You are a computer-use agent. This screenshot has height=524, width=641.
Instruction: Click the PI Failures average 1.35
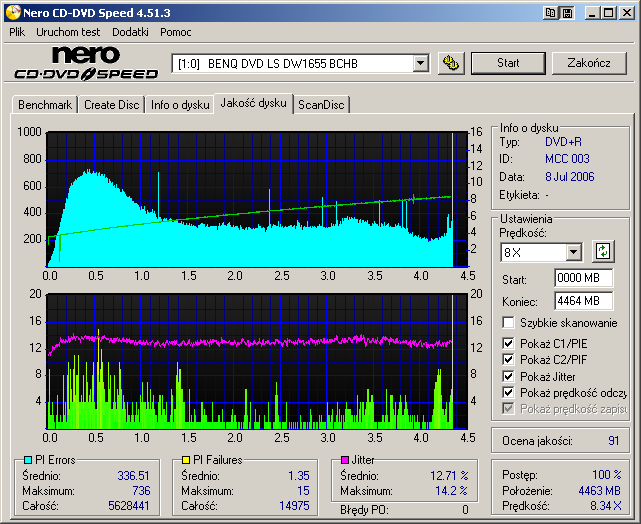299,476
